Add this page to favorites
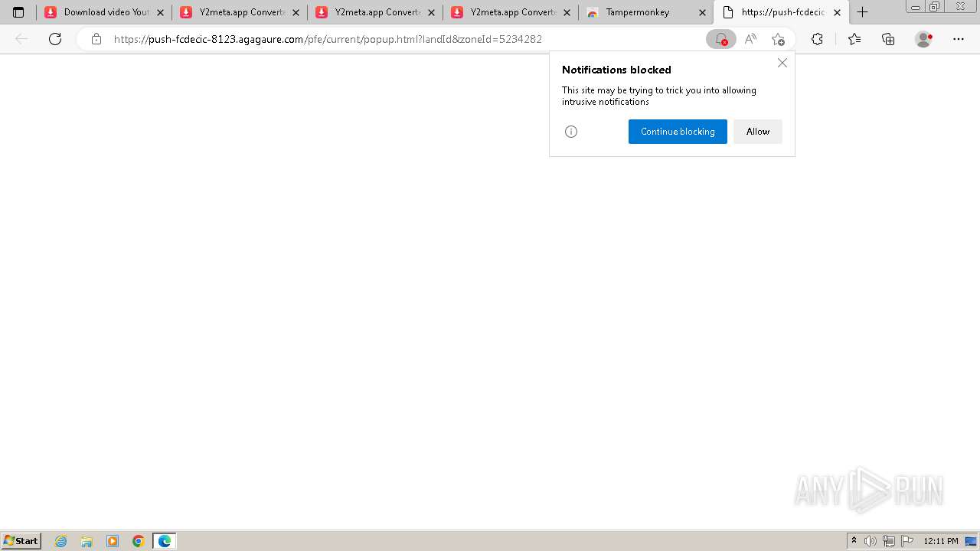 pos(778,39)
